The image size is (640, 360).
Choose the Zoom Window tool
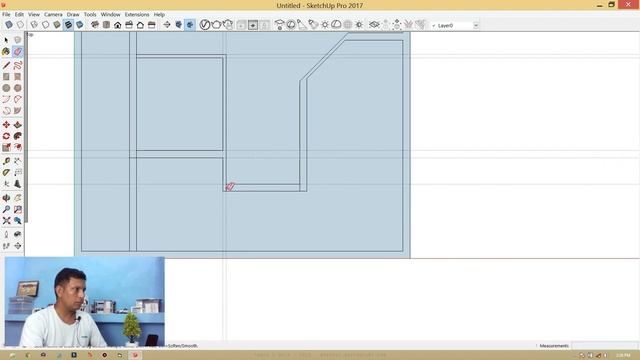point(18,209)
